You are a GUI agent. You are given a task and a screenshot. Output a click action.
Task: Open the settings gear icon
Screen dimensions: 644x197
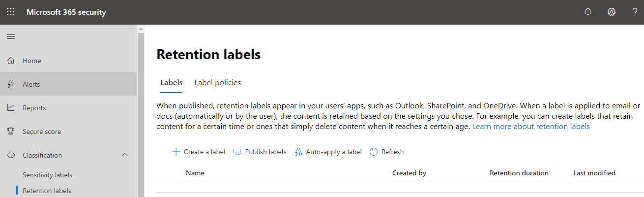coord(612,12)
